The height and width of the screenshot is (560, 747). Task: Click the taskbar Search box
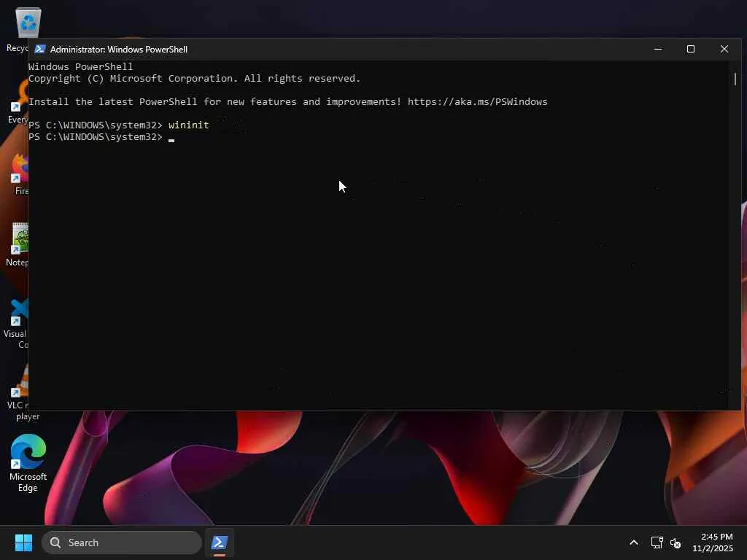click(122, 542)
